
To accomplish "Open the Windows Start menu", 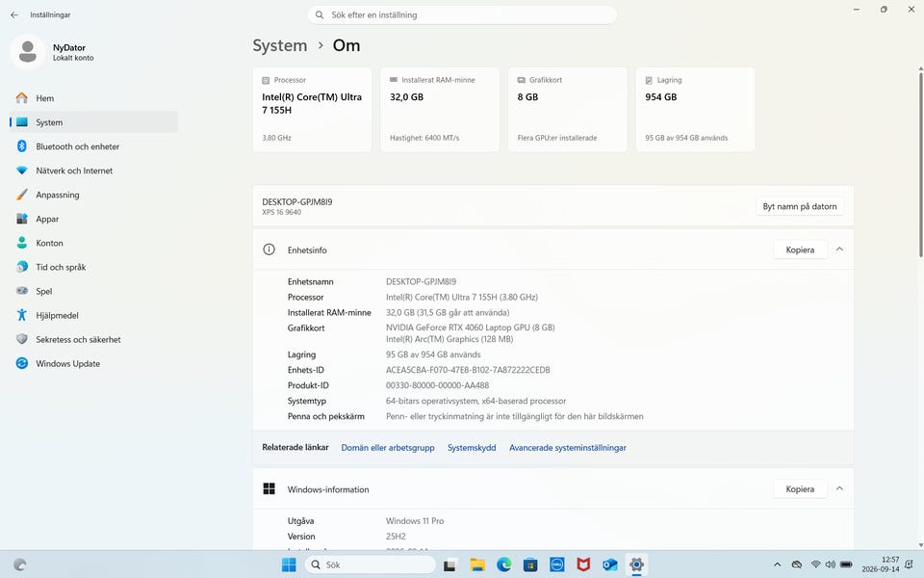I will pyautogui.click(x=289, y=565).
